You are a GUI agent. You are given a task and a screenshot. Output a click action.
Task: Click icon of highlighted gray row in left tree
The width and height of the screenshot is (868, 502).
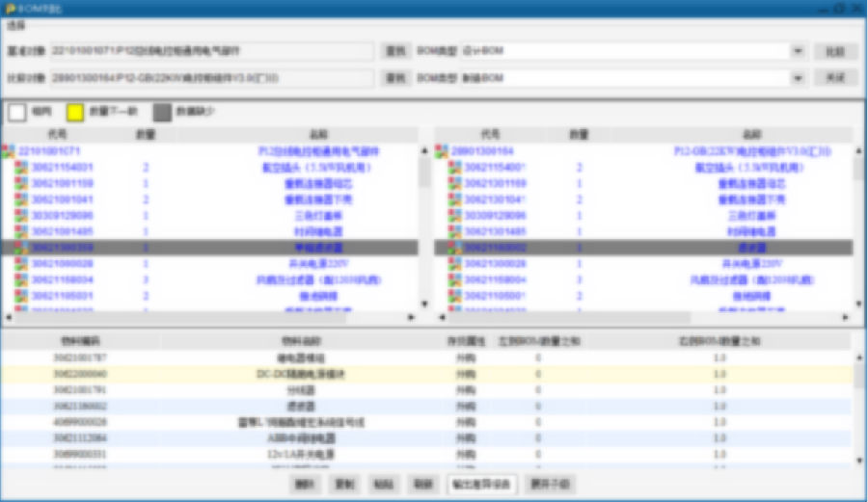[x=21, y=247]
